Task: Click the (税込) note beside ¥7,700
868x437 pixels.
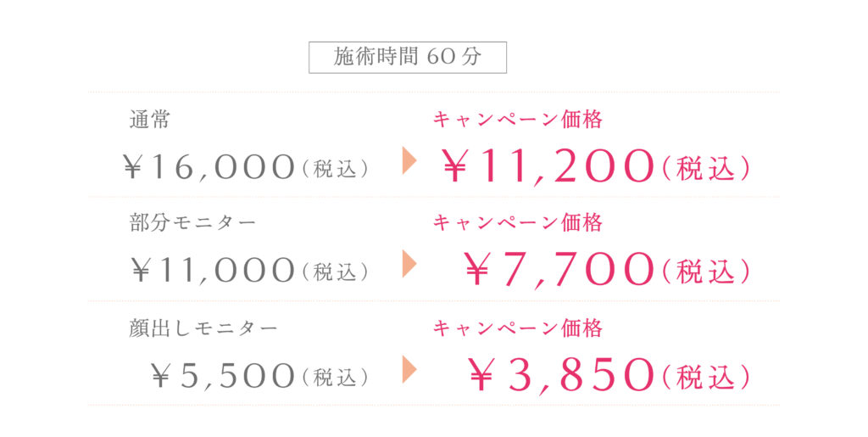Action: 706,272
